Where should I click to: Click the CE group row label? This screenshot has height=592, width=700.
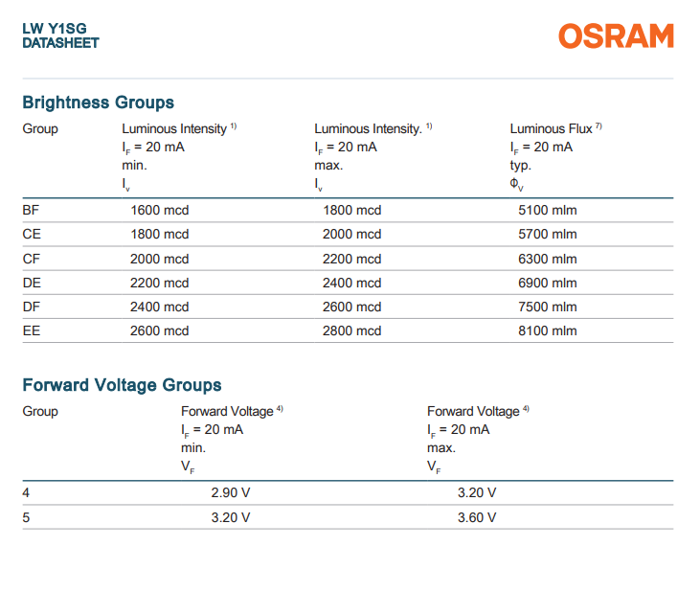point(32,235)
